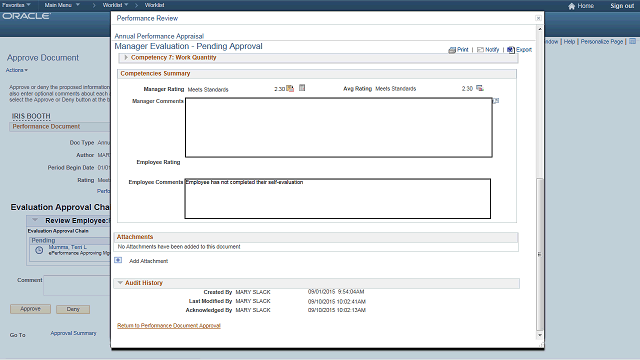Click page icon right of Personalize Page
Image resolution: width=640 pixels, height=360 pixels.
[632, 42]
